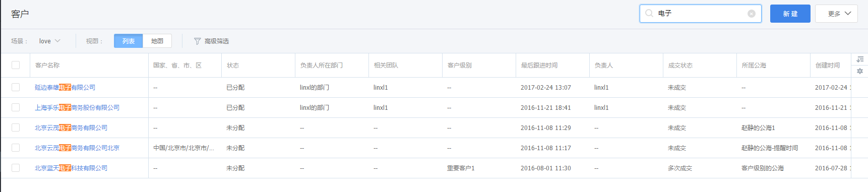The image size is (868, 192).
Task: Click the 客户名称 column header
Action: [x=47, y=66]
